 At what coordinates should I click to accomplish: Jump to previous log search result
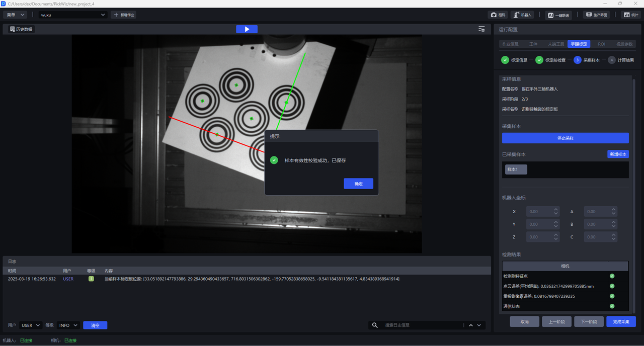point(471,325)
